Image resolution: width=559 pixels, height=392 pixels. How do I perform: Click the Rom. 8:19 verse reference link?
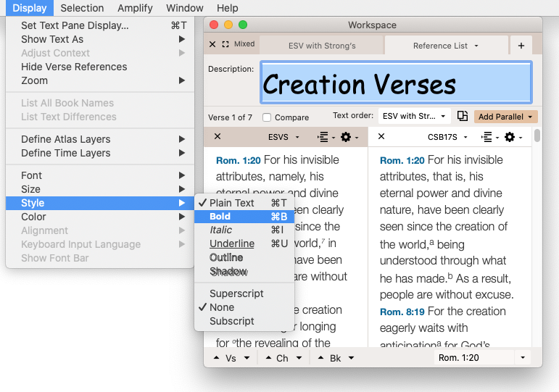point(401,311)
